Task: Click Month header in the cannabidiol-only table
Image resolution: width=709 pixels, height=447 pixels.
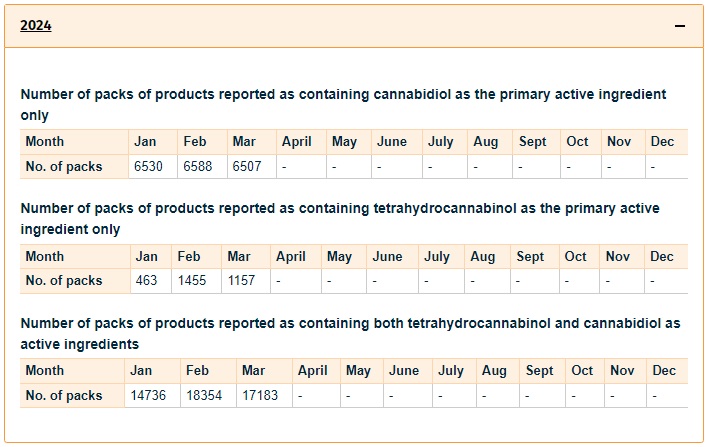Action: click(x=45, y=142)
